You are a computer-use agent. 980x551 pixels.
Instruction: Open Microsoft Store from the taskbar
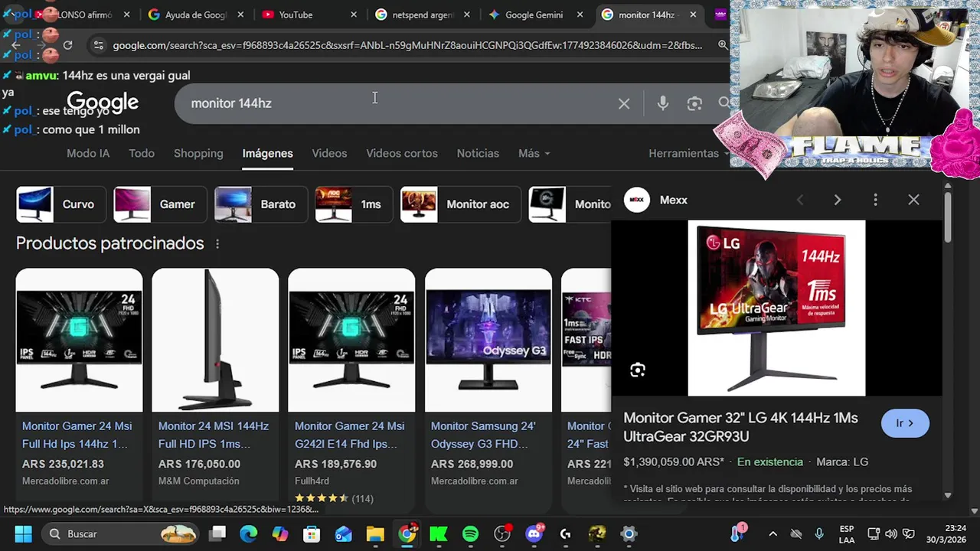click(x=311, y=533)
